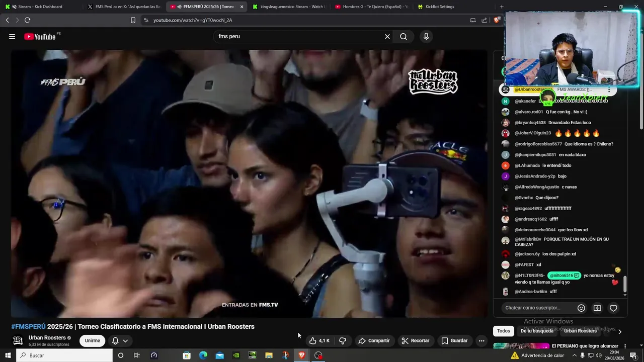
Task: Open options for 'El PERUANO que logro alcanzar' video
Action: pos(625,346)
